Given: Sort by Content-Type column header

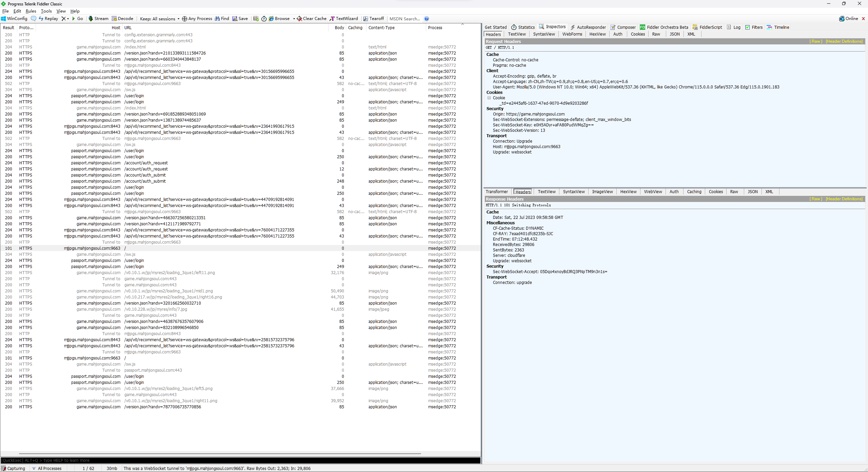Looking at the screenshot, I should pos(396,28).
